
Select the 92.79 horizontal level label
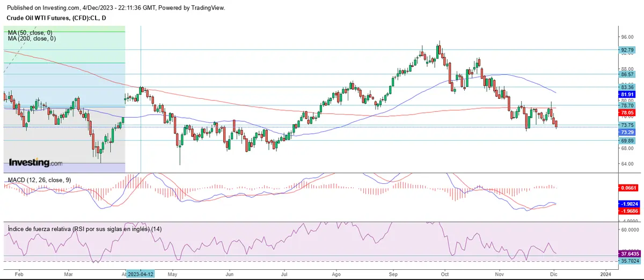627,50
